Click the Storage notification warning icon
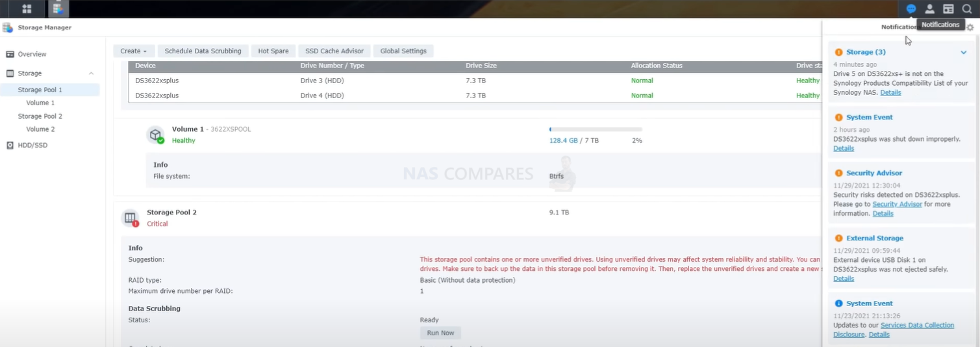Image resolution: width=980 pixels, height=347 pixels. pyautogui.click(x=838, y=52)
